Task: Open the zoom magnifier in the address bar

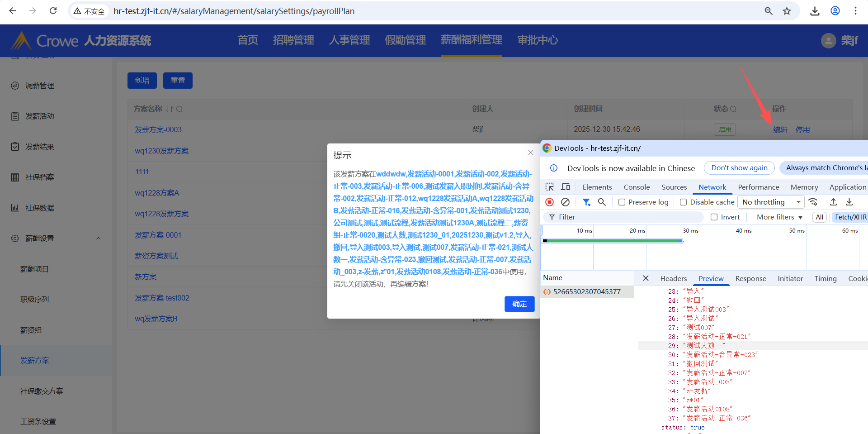Action: (769, 11)
